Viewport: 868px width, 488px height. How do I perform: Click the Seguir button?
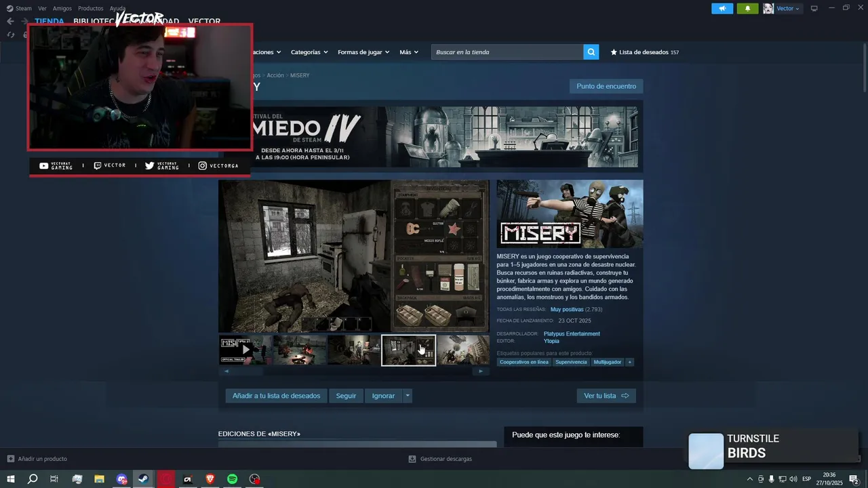[346, 396]
